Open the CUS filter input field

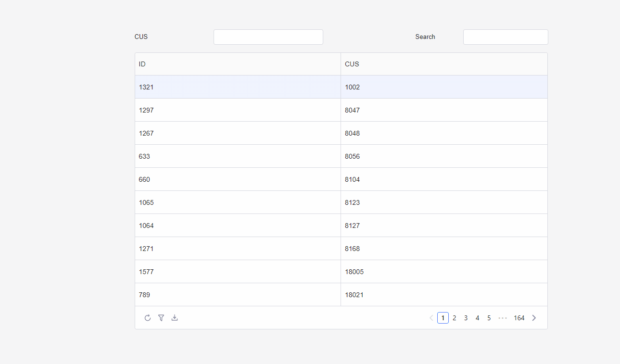pyautogui.click(x=268, y=37)
